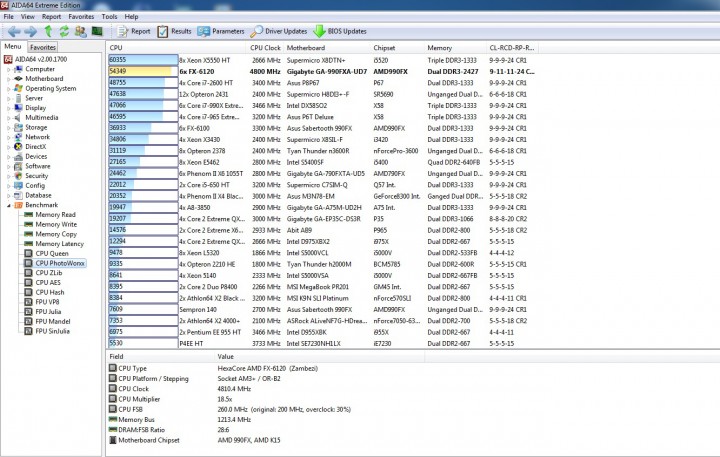Sort by the CPU Clock column header
Screen dimensions: 720x457
coord(265,48)
